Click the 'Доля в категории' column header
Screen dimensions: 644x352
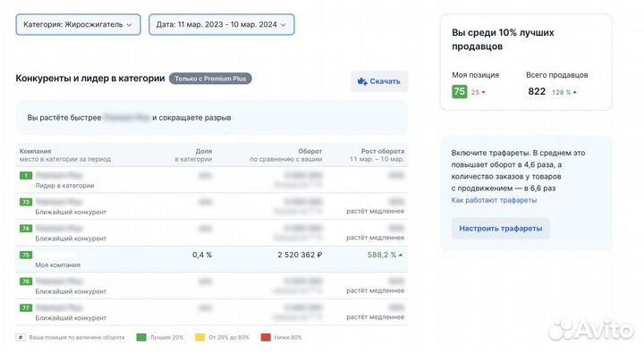pos(193,155)
